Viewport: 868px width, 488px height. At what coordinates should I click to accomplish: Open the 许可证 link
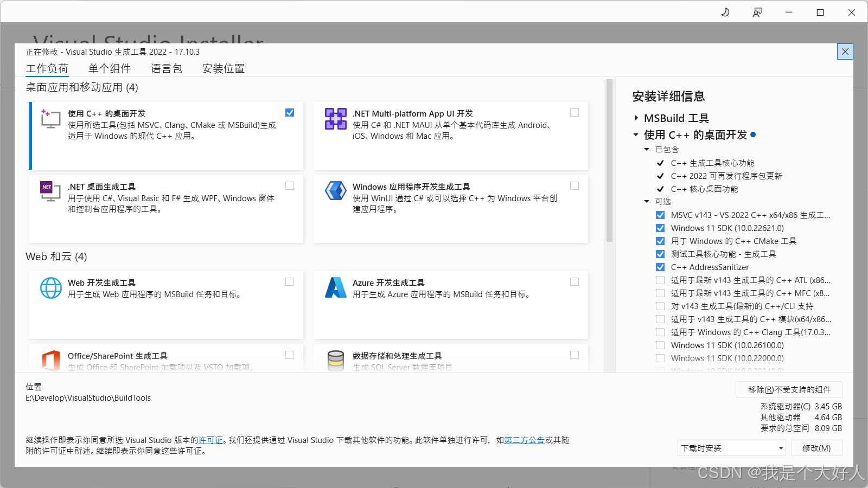[x=210, y=440]
